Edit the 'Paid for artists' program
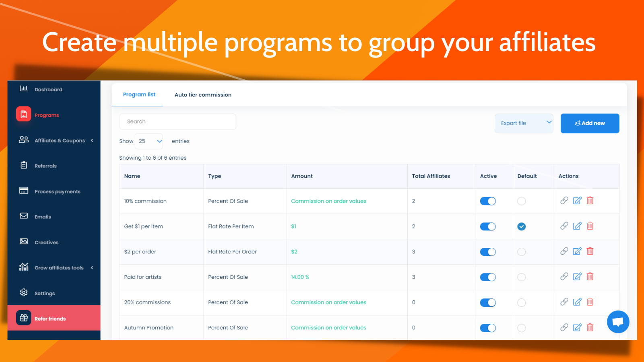The image size is (644, 362). click(577, 276)
